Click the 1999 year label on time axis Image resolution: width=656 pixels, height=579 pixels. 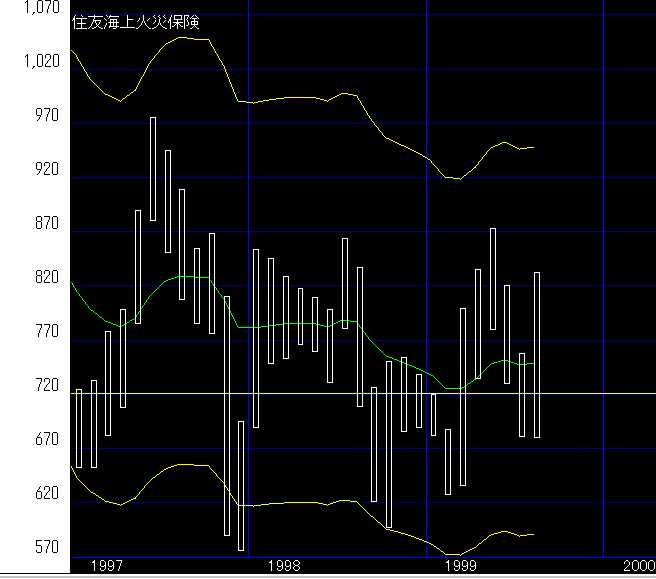point(460,566)
